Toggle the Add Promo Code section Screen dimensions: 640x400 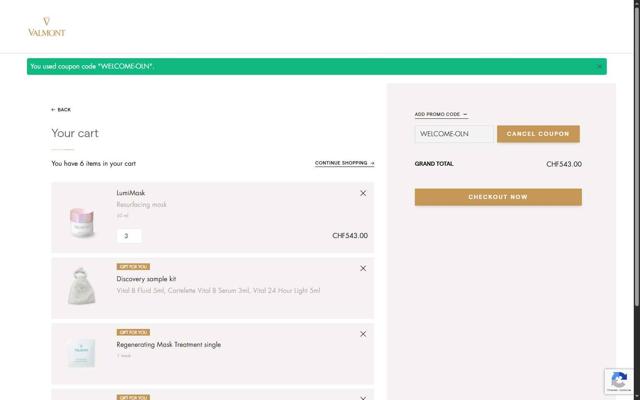[441, 115]
